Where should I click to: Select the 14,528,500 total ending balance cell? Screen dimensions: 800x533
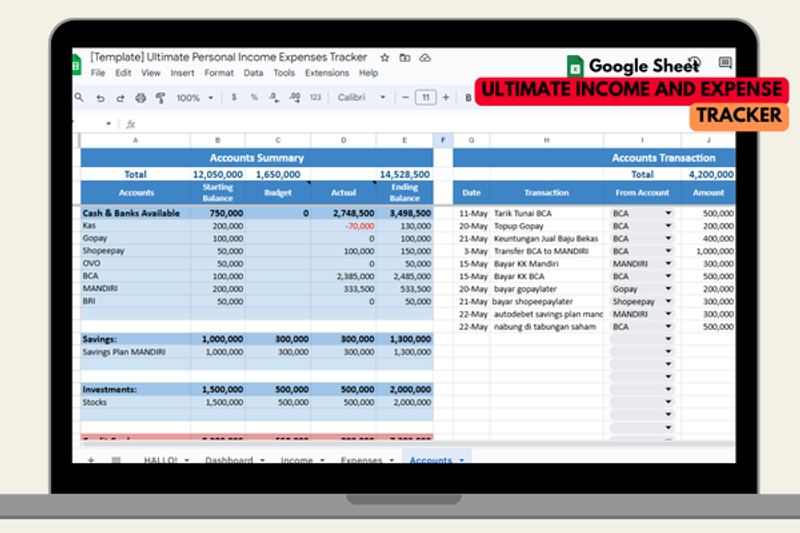tap(405, 174)
